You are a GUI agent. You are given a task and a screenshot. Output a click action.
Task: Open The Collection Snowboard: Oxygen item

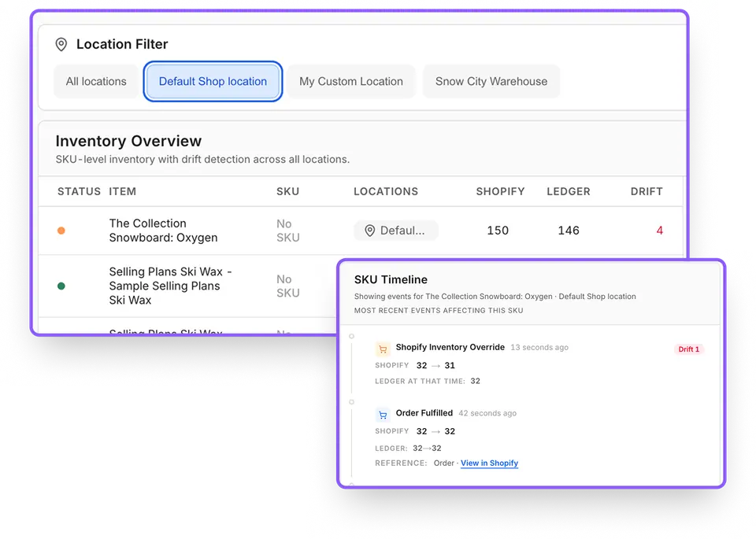(x=163, y=231)
